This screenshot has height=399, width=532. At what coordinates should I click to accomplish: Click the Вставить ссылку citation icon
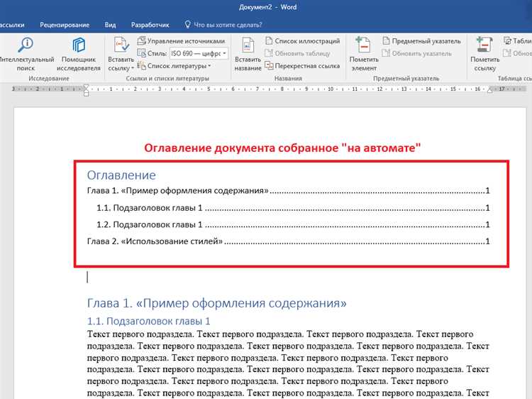(x=121, y=45)
